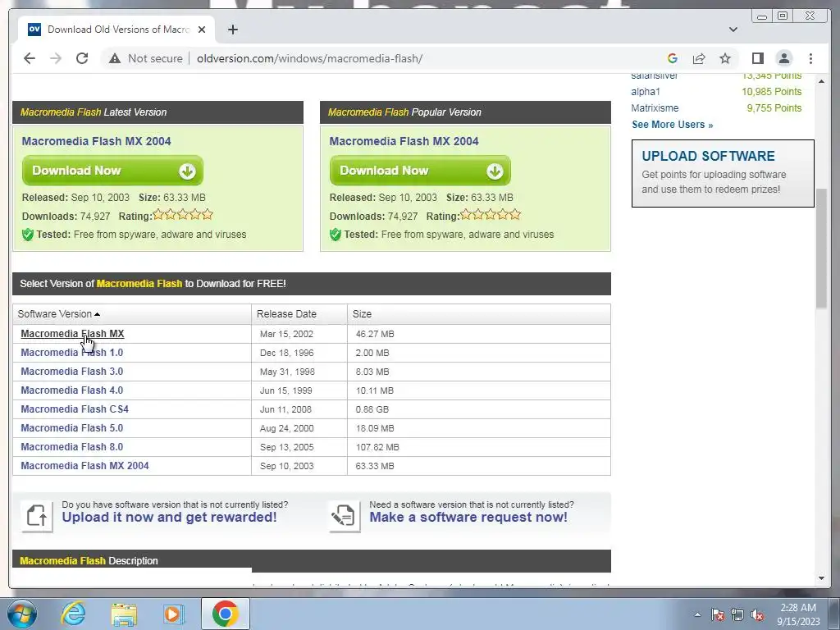The width and height of the screenshot is (840, 630).
Task: Reload the oldversion.com page
Action: 82,58
